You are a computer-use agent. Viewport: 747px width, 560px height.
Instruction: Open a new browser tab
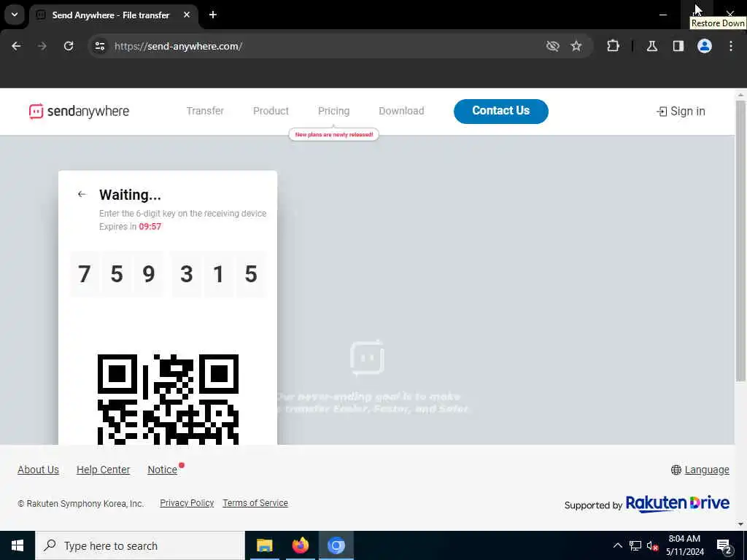click(213, 15)
